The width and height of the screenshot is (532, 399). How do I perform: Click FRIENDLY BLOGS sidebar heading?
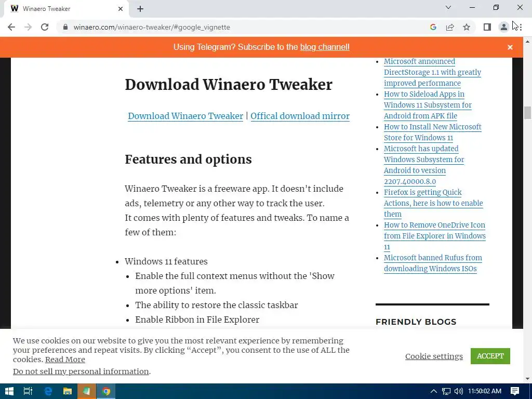tap(416, 322)
